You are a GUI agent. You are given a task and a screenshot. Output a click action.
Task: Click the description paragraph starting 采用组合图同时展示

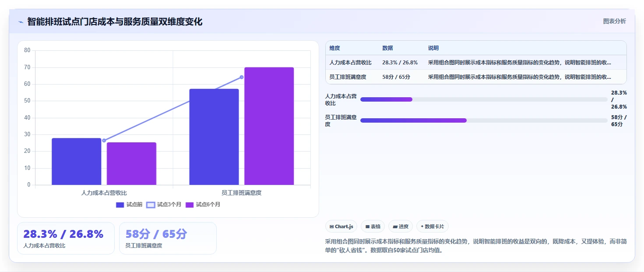pos(476,246)
